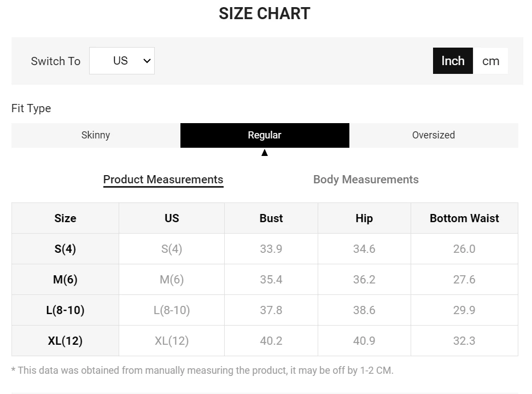Click the Bust column header
The height and width of the screenshot is (394, 532).
(271, 218)
